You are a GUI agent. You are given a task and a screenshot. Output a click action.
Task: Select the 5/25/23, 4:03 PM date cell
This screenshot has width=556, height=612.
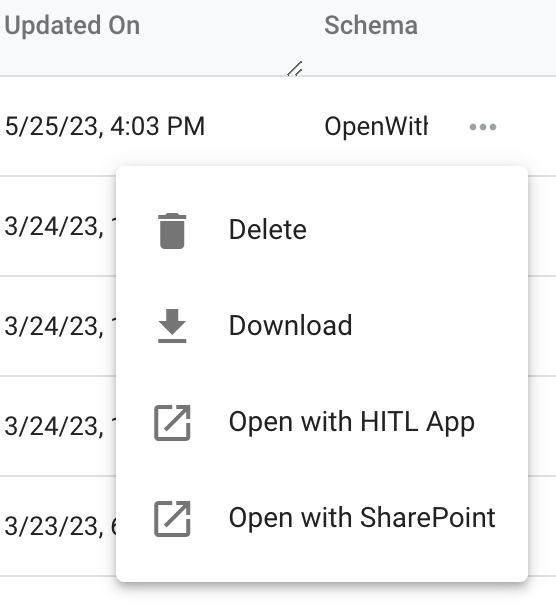(105, 126)
